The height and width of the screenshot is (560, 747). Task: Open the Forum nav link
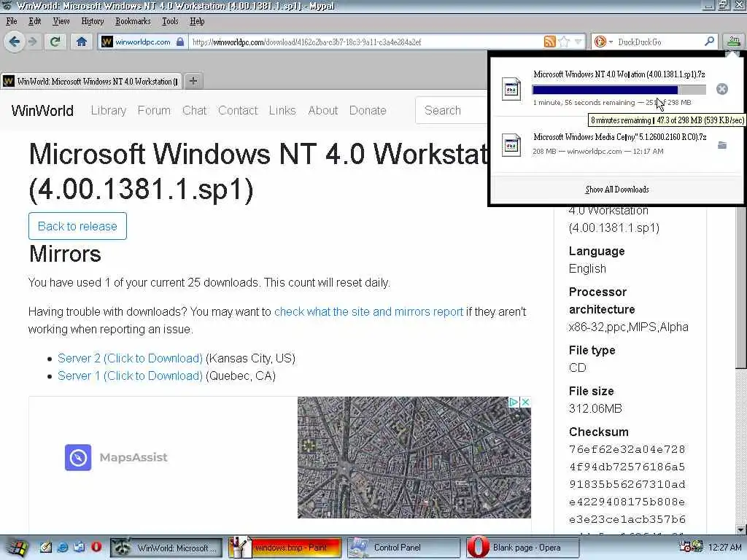click(x=154, y=111)
